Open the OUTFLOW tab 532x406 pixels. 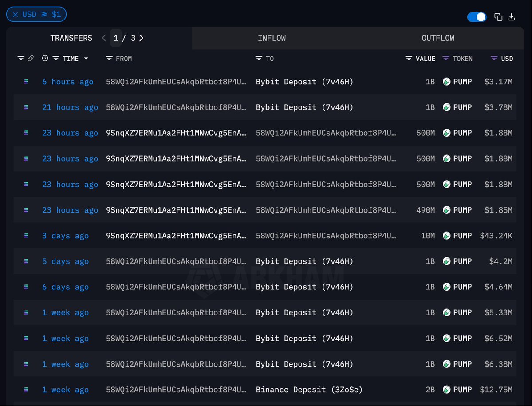(x=438, y=38)
